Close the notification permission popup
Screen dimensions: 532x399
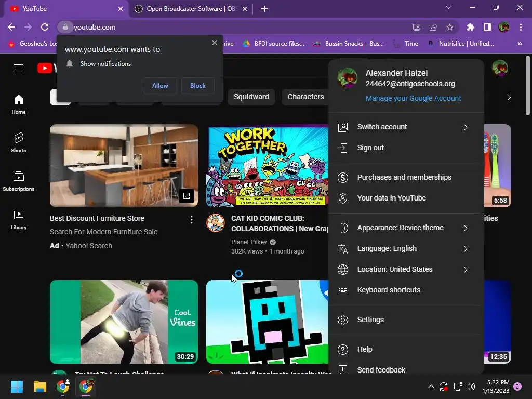215,43
